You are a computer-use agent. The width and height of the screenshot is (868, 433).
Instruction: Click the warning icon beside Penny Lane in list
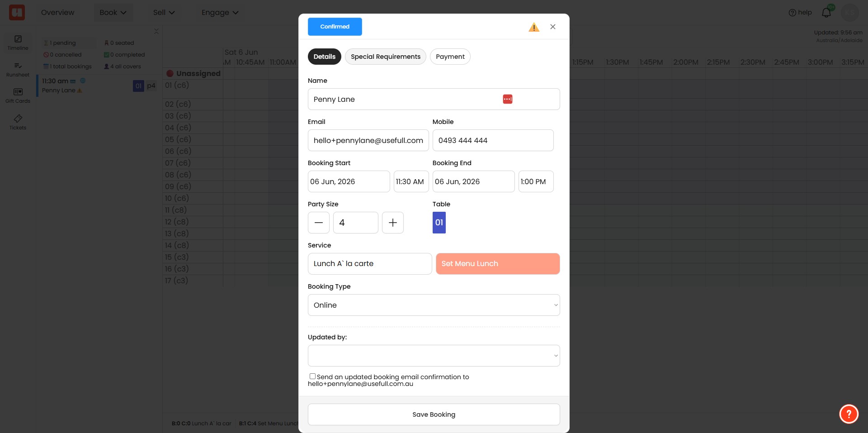80,90
